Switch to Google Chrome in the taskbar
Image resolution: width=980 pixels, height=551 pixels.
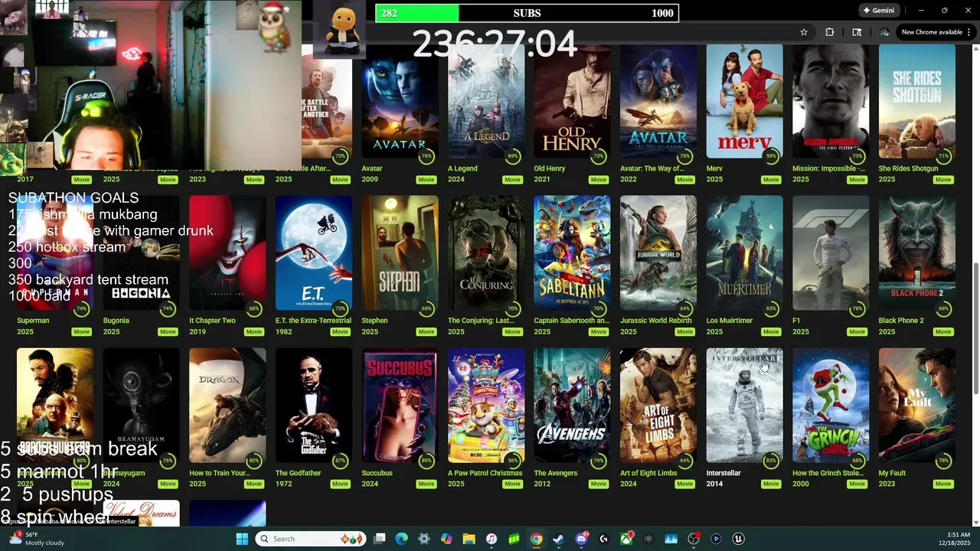[536, 539]
